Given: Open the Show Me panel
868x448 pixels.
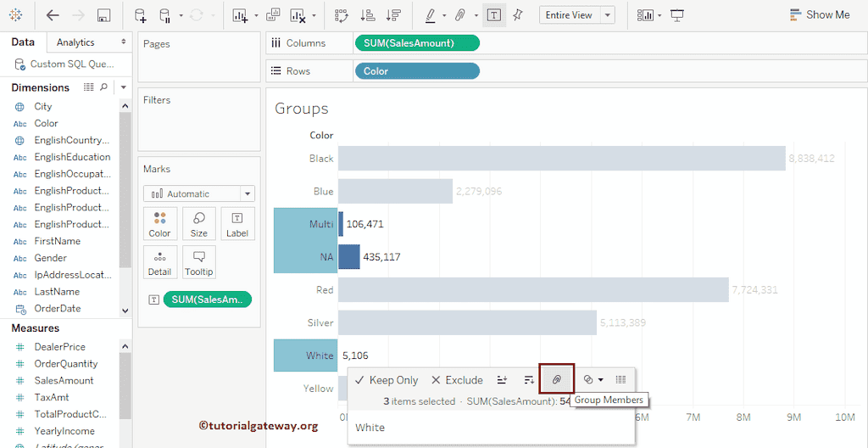Looking at the screenshot, I should (x=820, y=15).
